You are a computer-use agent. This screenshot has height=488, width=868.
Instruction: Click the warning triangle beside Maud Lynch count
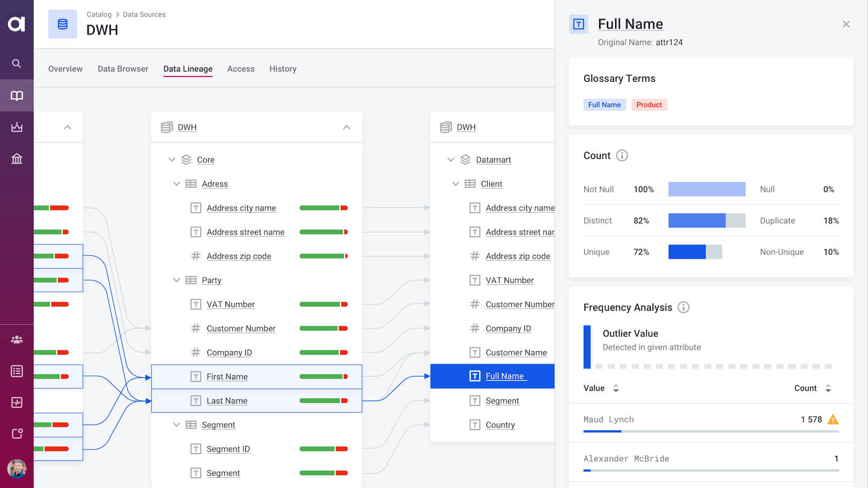point(833,419)
